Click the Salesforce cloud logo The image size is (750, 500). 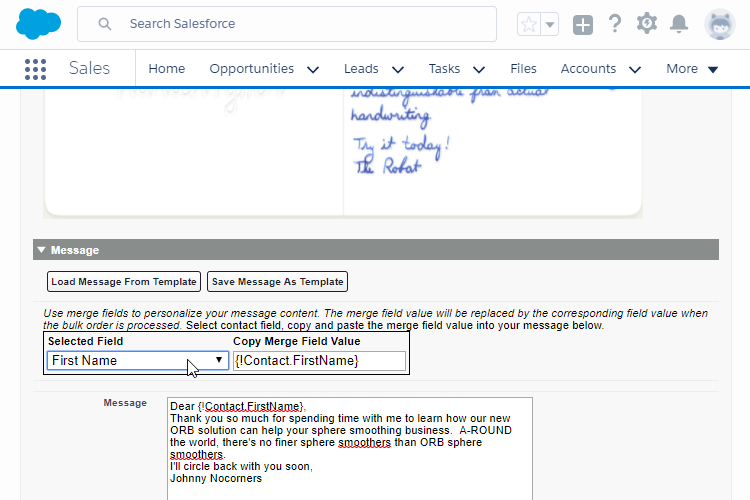pos(39,23)
